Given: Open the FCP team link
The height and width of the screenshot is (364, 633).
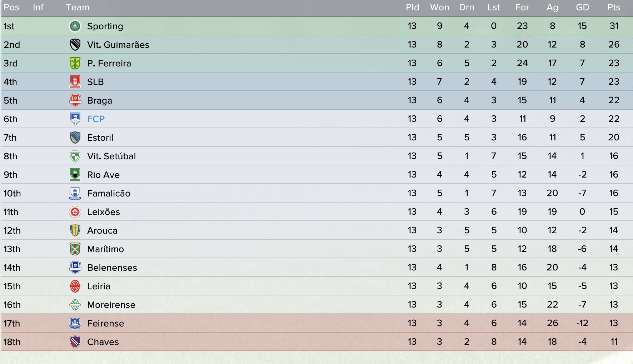Looking at the screenshot, I should tap(96, 119).
